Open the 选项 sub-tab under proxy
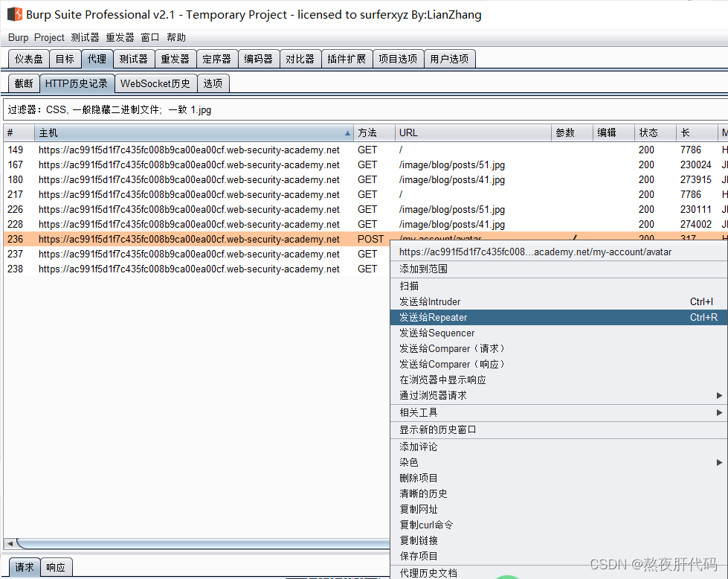This screenshot has height=579, width=728. [213, 83]
